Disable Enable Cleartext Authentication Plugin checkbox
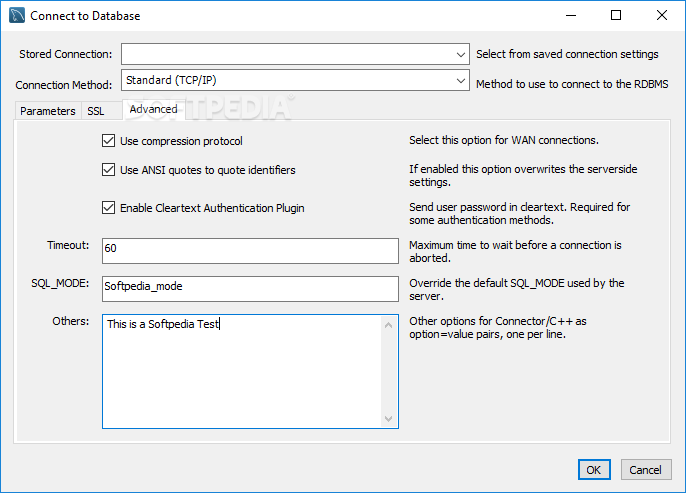The image size is (686, 493). tap(108, 208)
